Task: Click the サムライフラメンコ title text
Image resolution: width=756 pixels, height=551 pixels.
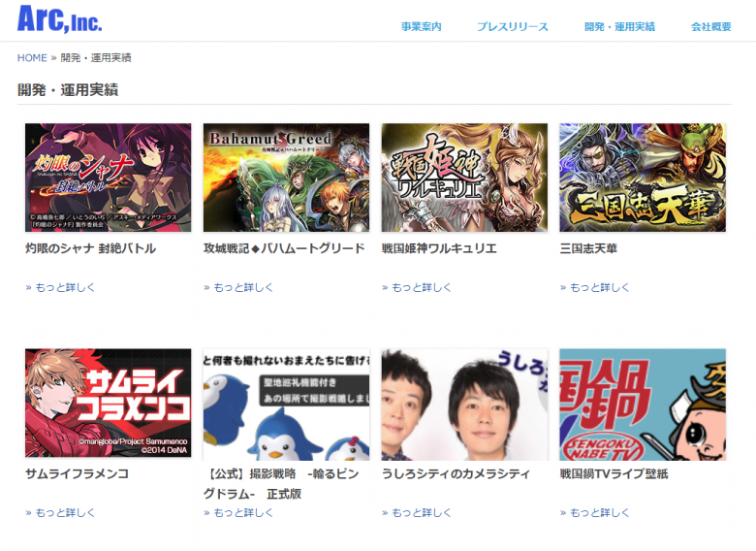Action: 78,473
